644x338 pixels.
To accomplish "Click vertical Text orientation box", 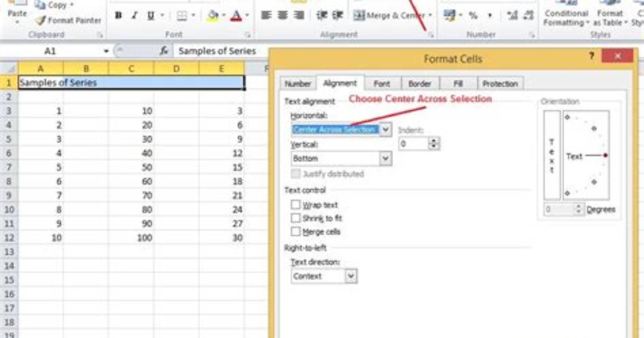I will [x=551, y=155].
